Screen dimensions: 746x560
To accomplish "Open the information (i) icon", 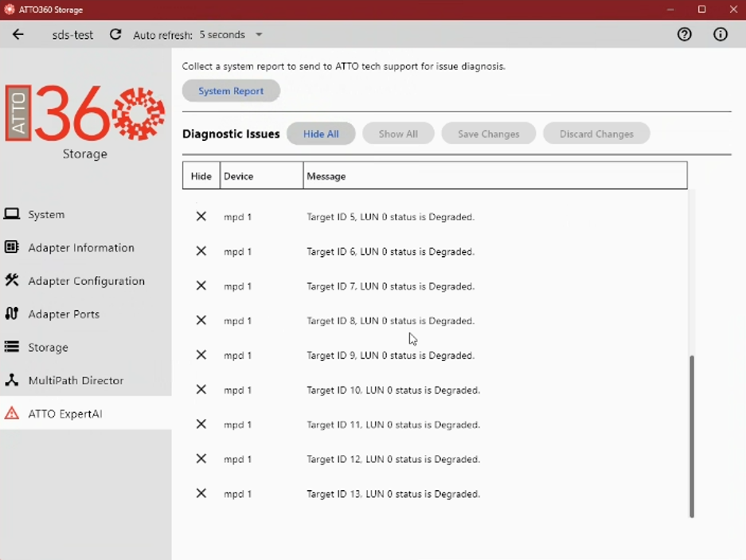I will (x=720, y=34).
